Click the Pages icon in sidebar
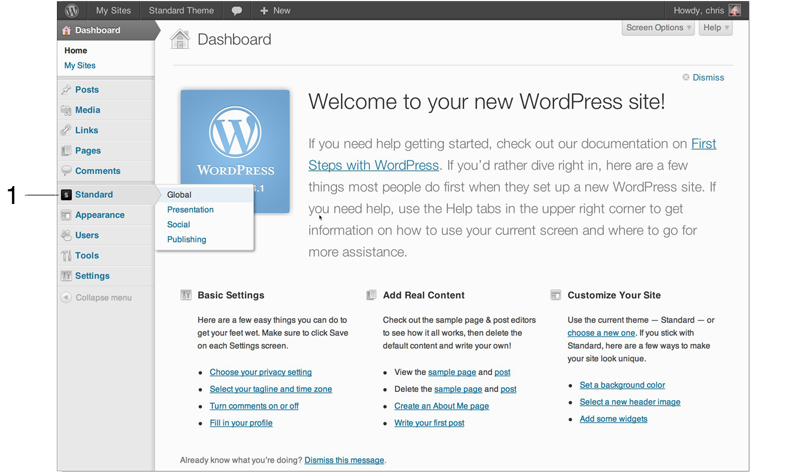 (66, 151)
